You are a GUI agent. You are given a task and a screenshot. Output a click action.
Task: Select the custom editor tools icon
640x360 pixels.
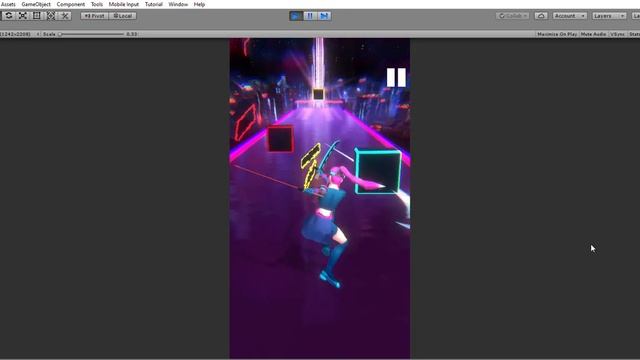pyautogui.click(x=64, y=16)
